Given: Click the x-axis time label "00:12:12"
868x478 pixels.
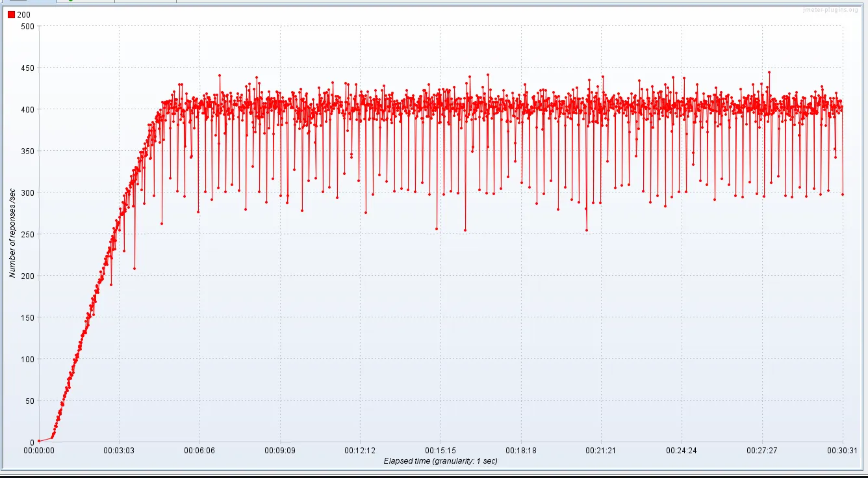Looking at the screenshot, I should coord(361,451).
